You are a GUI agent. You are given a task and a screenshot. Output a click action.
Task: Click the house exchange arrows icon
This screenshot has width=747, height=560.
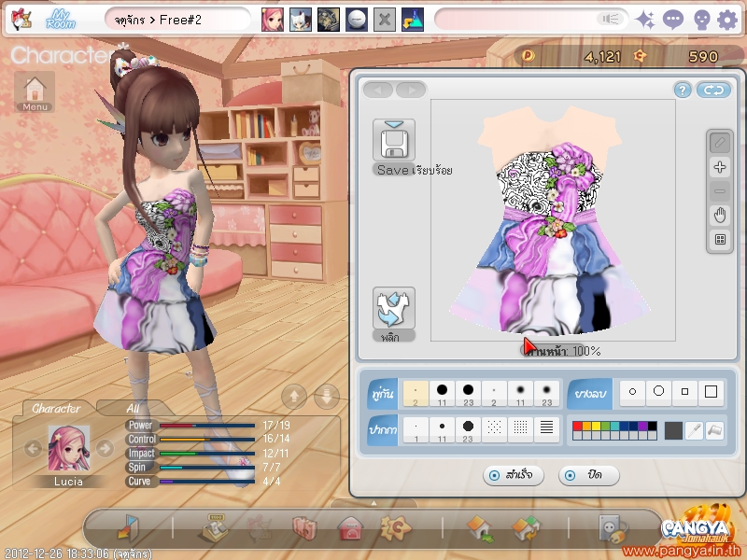coord(526,528)
